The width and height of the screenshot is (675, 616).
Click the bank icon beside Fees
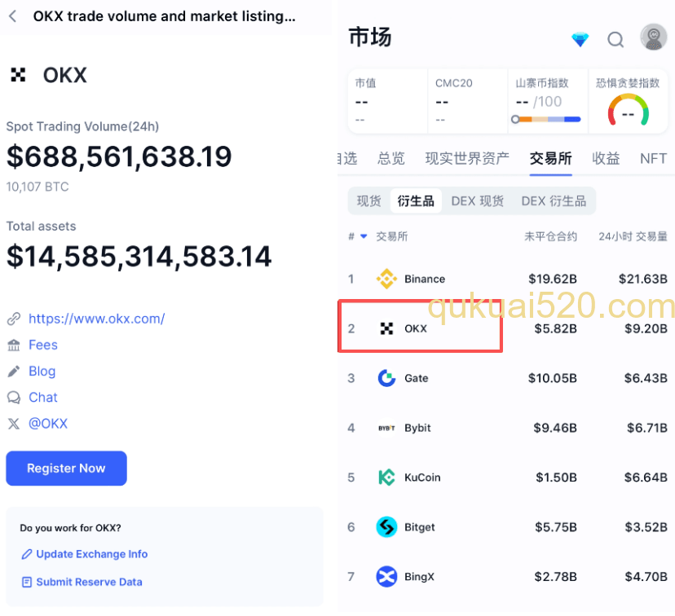(x=14, y=345)
